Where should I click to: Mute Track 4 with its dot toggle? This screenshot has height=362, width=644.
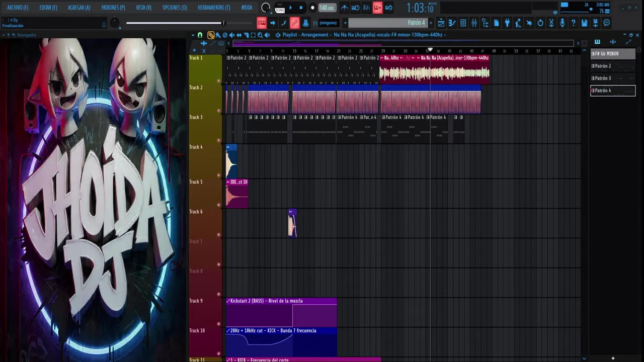(x=218, y=175)
